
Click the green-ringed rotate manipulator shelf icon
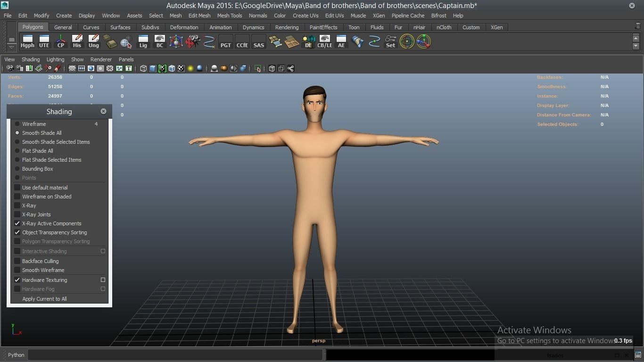(407, 41)
